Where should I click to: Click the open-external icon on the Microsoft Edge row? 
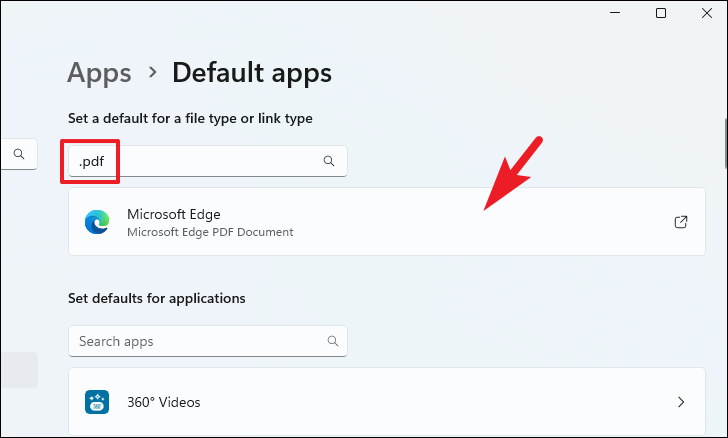coord(681,222)
